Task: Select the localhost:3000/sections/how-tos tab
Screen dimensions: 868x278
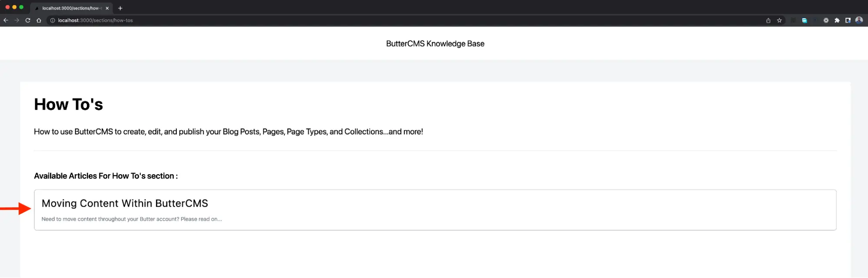Action: pyautogui.click(x=72, y=8)
